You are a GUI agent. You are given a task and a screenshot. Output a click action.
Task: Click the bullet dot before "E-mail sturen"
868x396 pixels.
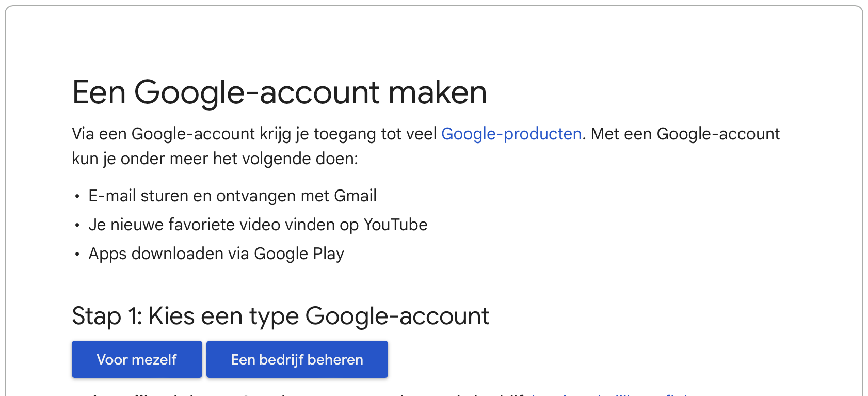pos(77,196)
